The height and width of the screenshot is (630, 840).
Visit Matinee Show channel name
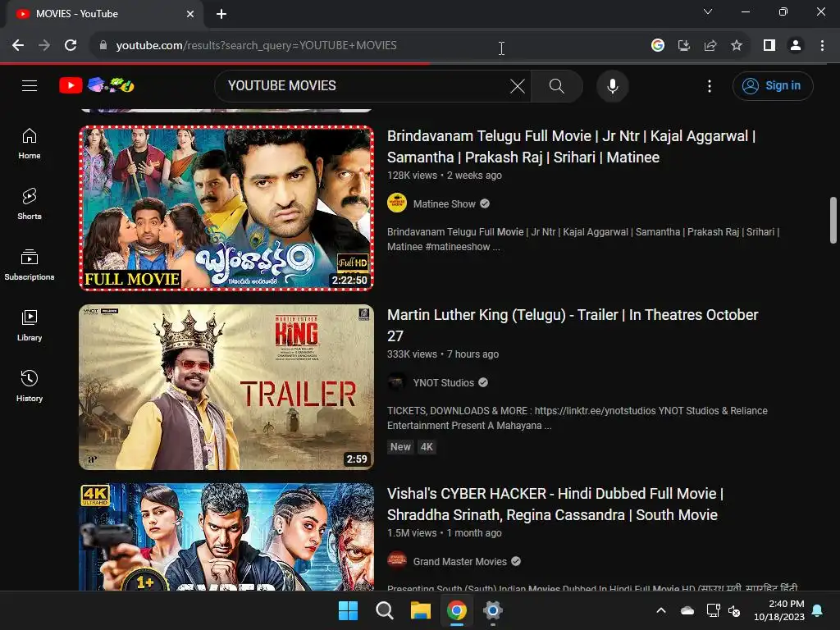pos(444,203)
